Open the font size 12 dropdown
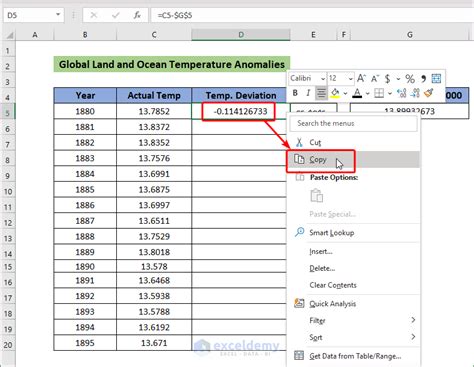Viewport: 474px width, 367px height. pos(350,79)
